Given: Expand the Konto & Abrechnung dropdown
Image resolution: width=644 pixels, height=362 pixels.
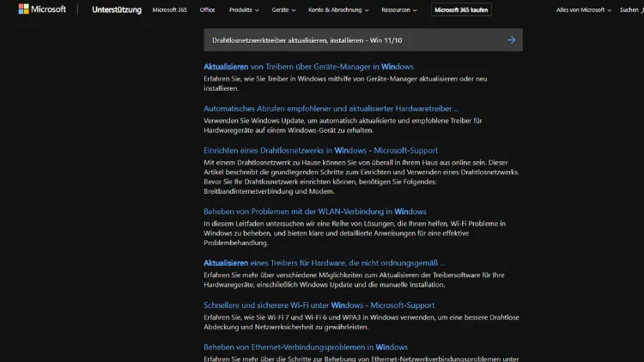Looking at the screenshot, I should (x=338, y=9).
